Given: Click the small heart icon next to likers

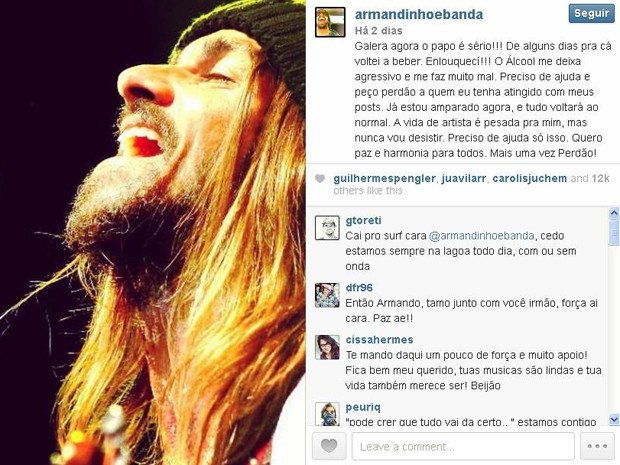Looking at the screenshot, I should pyautogui.click(x=320, y=179).
